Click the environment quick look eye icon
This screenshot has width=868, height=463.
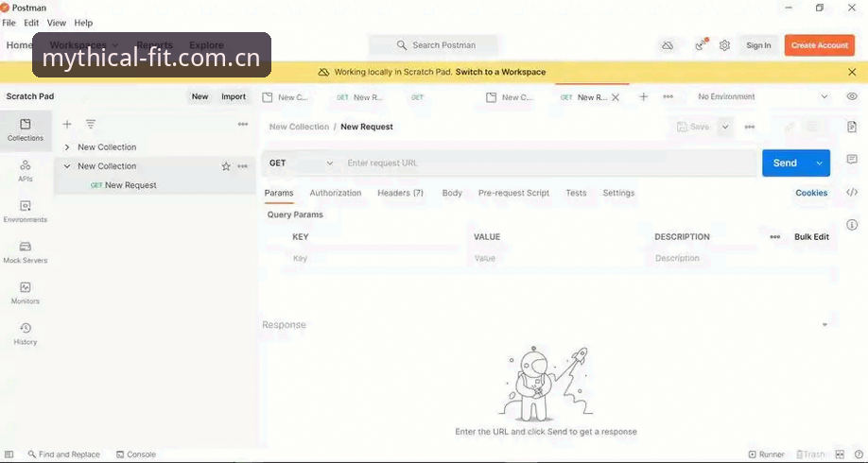click(x=852, y=96)
